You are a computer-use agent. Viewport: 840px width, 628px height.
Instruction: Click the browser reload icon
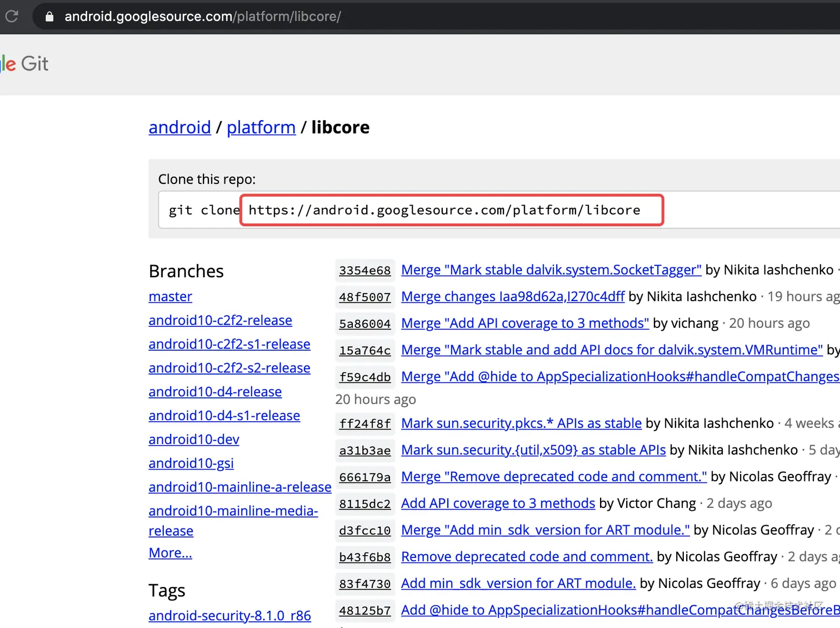12,16
